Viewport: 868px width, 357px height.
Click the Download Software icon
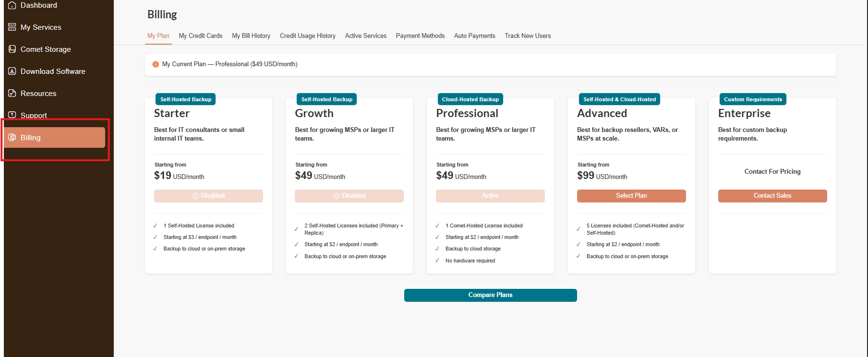point(12,71)
